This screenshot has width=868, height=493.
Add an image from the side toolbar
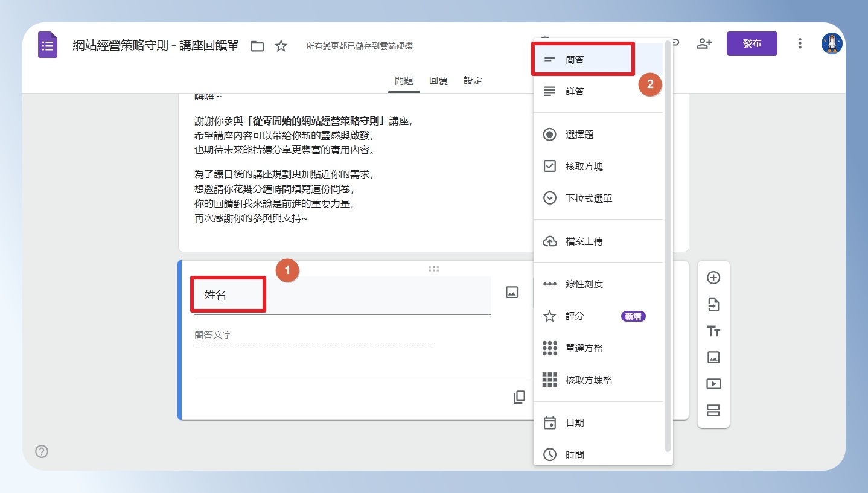click(713, 357)
